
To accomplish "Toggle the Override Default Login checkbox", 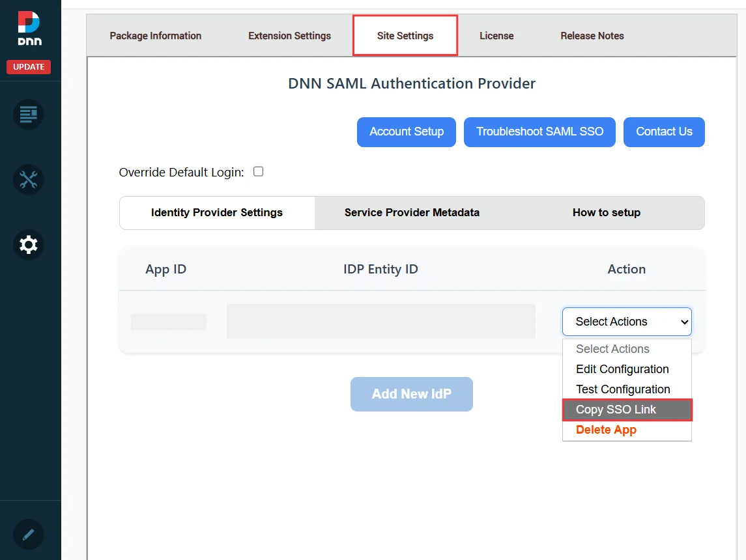I will pyautogui.click(x=259, y=171).
